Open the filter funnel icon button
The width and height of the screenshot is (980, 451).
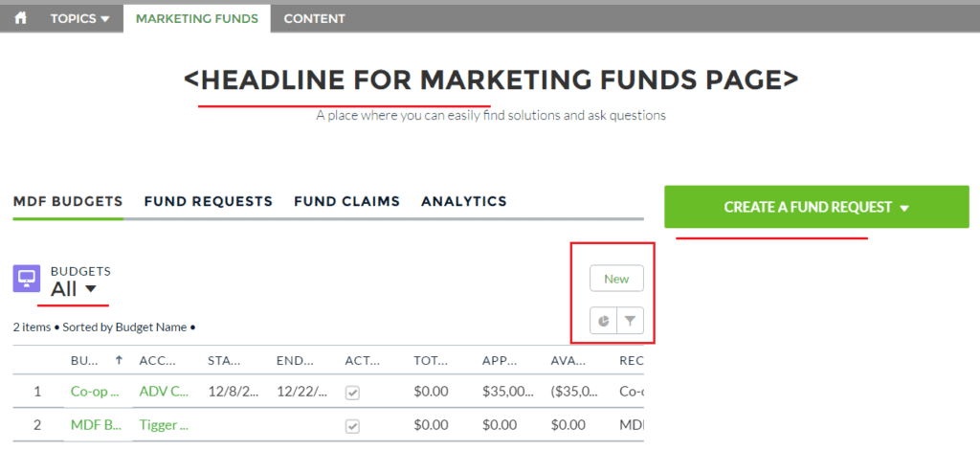(x=630, y=321)
